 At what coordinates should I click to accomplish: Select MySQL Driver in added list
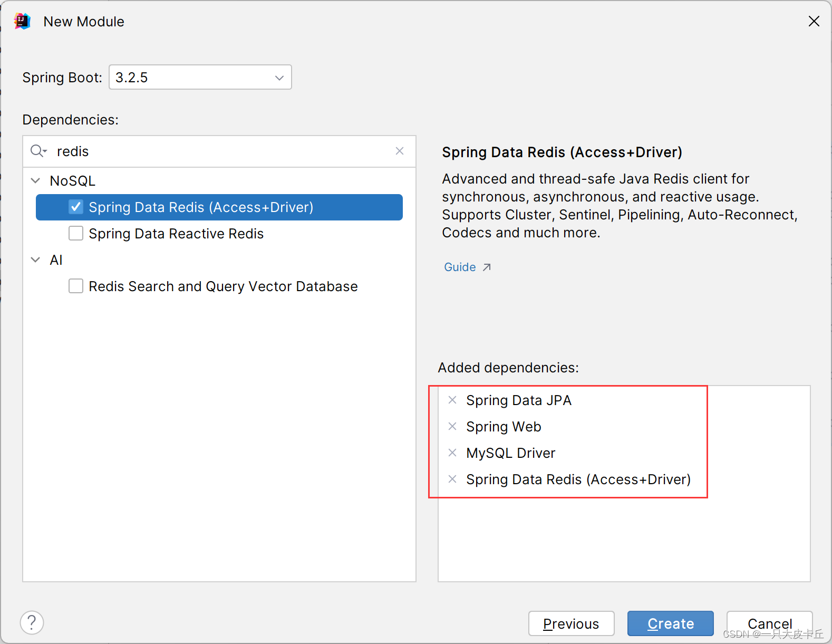tap(511, 453)
